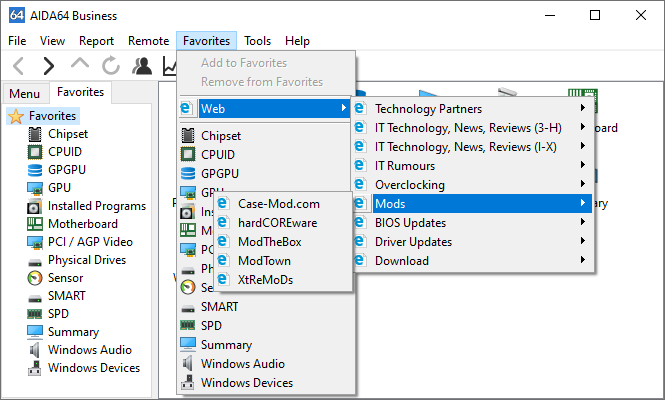The image size is (665, 400).
Task: Open the File menu
Action: [17, 41]
